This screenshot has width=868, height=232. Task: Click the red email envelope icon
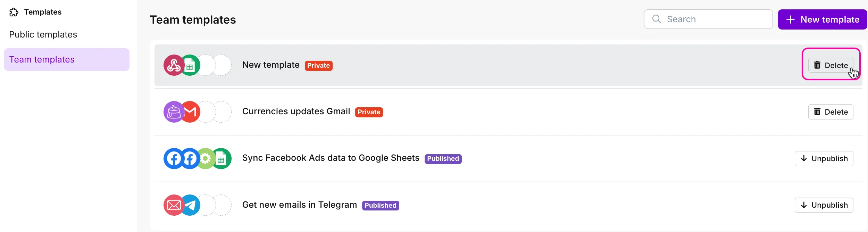click(174, 205)
